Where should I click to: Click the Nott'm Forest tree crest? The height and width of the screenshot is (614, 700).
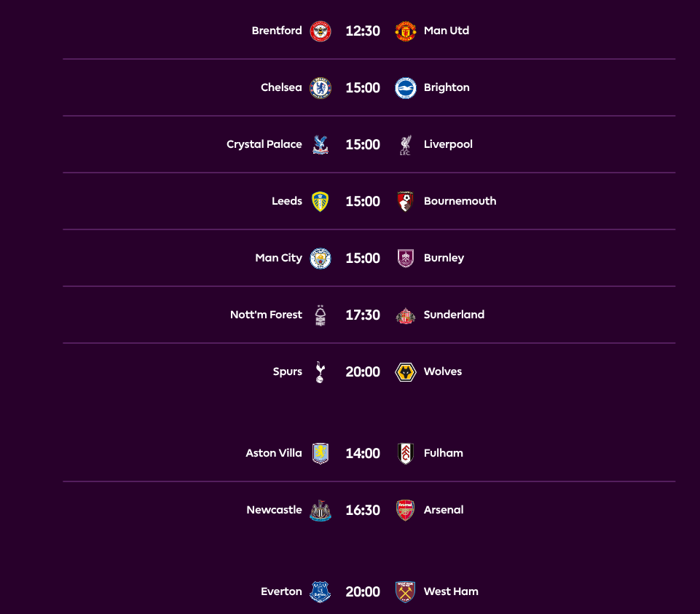[320, 315]
